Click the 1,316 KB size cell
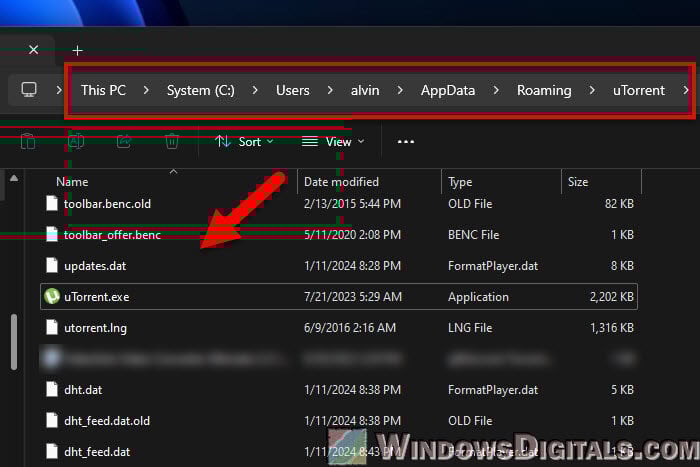This screenshot has width=700, height=467. [x=612, y=328]
